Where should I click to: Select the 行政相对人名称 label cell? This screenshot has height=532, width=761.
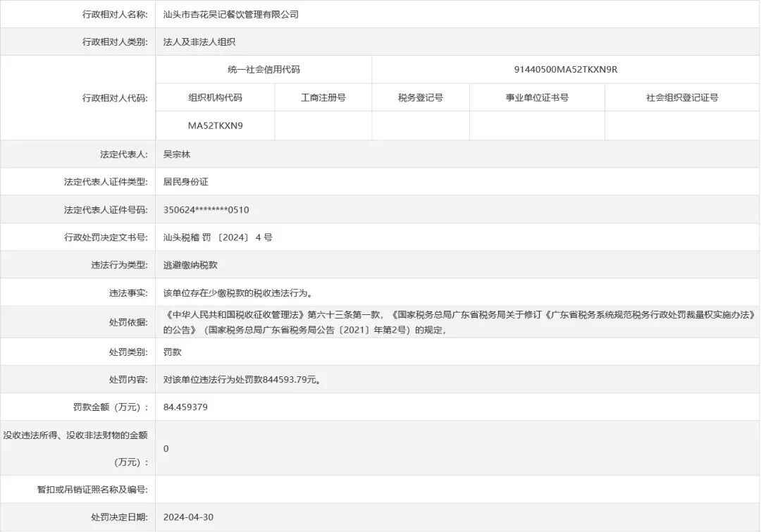113,14
